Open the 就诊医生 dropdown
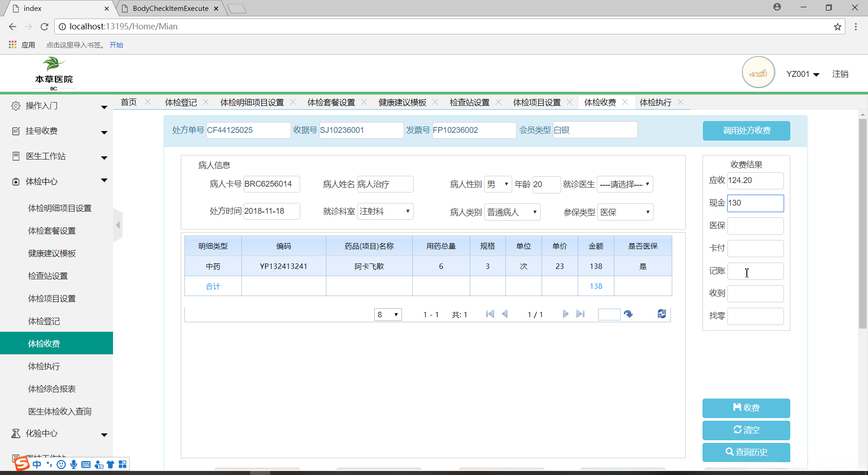 625,184
